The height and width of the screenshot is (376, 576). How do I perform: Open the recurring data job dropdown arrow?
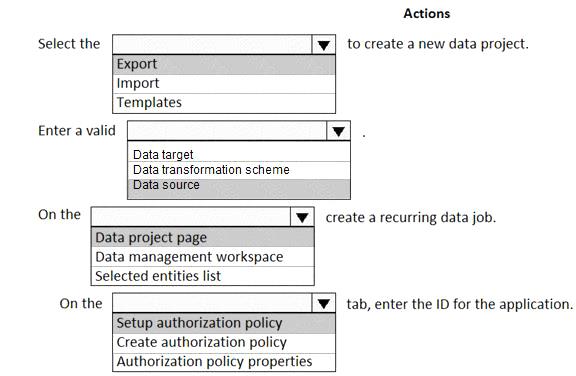[302, 217]
